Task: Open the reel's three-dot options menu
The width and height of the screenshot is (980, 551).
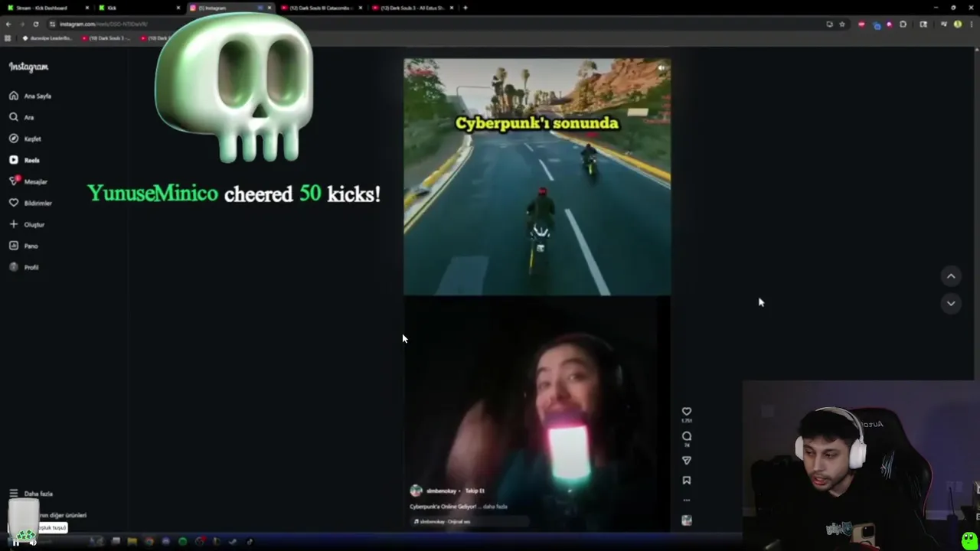Action: (687, 500)
